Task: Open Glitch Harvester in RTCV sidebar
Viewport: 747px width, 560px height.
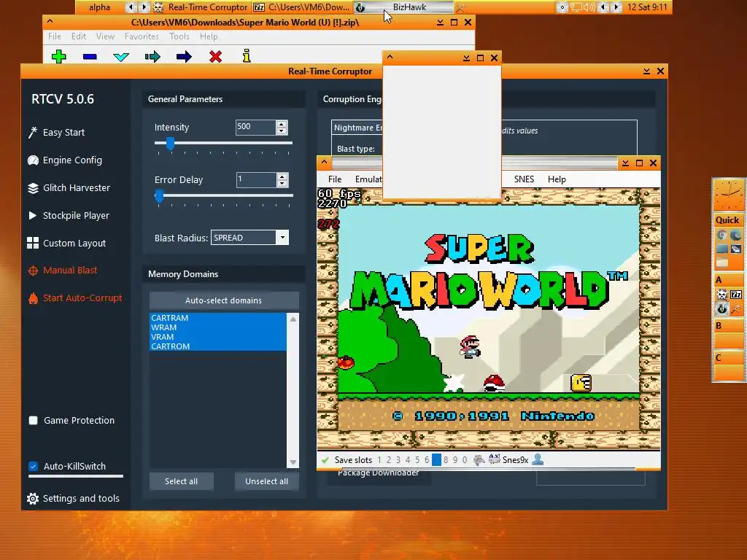Action: point(69,187)
